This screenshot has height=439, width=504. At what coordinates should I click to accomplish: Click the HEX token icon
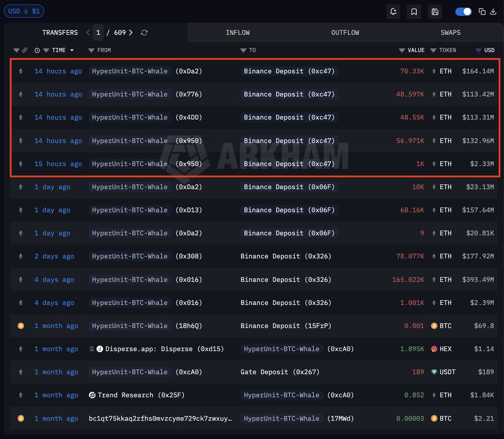[x=434, y=349]
